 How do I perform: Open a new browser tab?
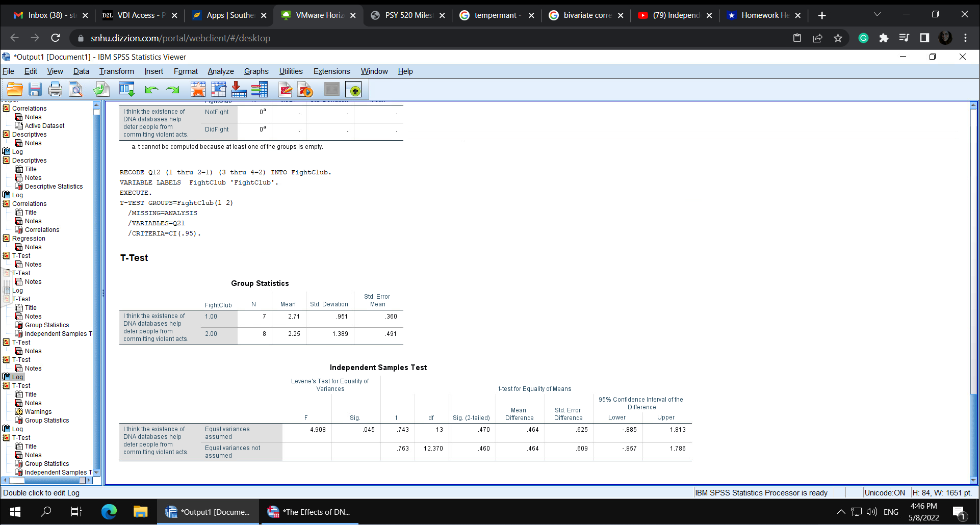click(x=822, y=15)
